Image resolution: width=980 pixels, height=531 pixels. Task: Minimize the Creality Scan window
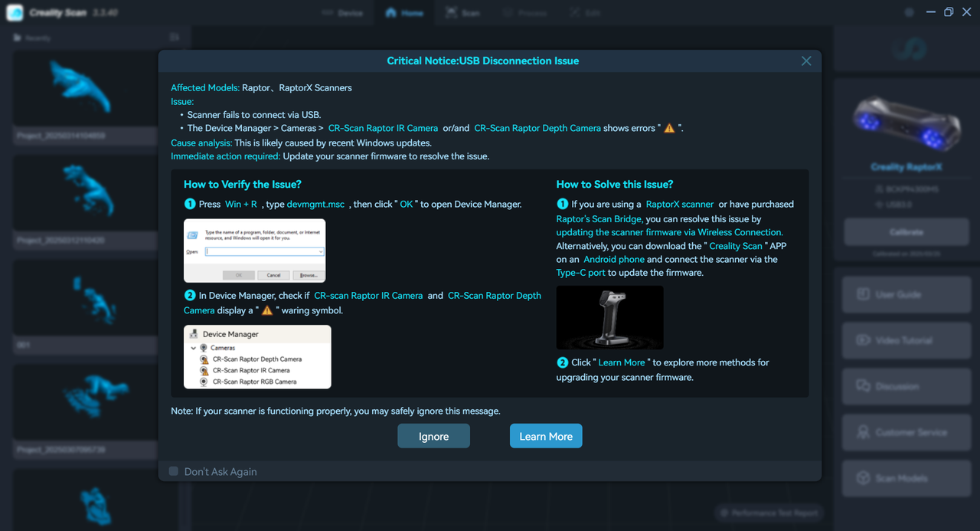tap(930, 12)
